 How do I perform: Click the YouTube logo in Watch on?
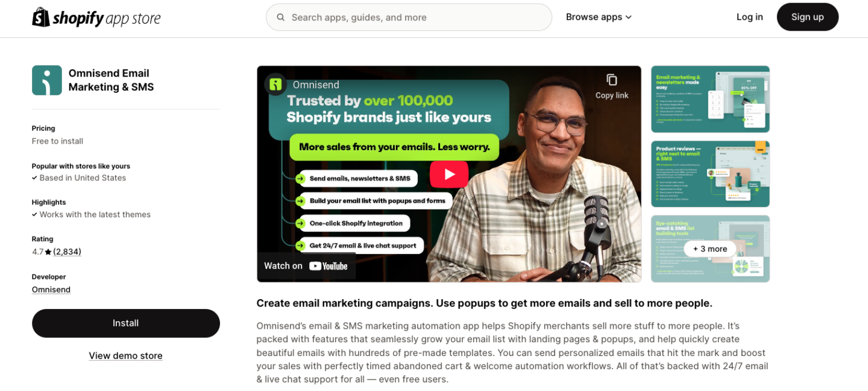(x=329, y=266)
